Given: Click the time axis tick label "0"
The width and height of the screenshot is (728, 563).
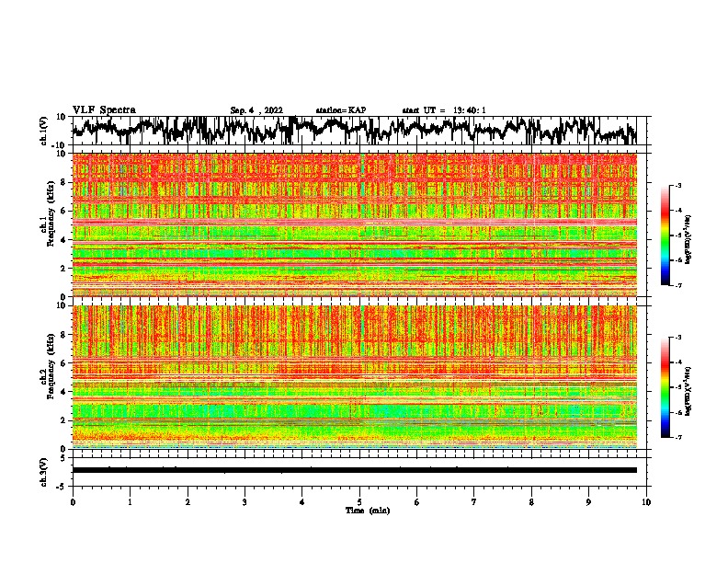Looking at the screenshot, I should point(73,502).
